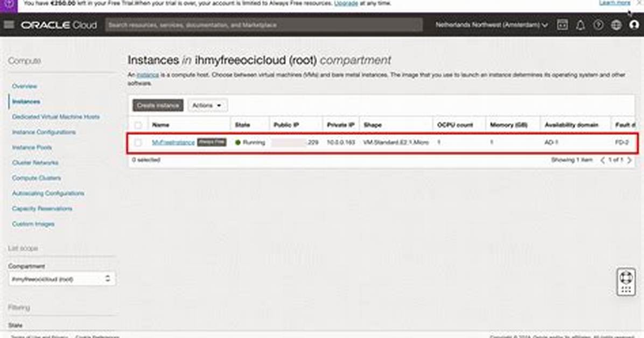Open the notifications bell
644x338 pixels.
tap(580, 25)
